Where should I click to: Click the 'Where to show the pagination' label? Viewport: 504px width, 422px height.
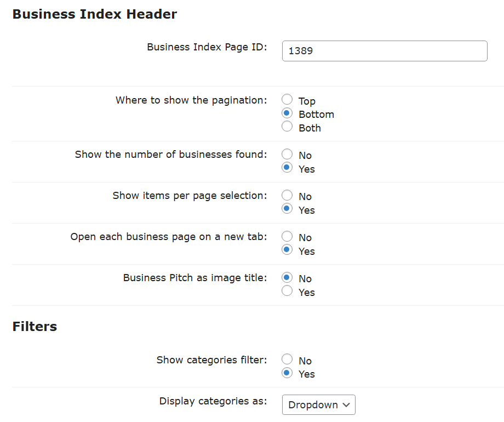pyautogui.click(x=191, y=100)
